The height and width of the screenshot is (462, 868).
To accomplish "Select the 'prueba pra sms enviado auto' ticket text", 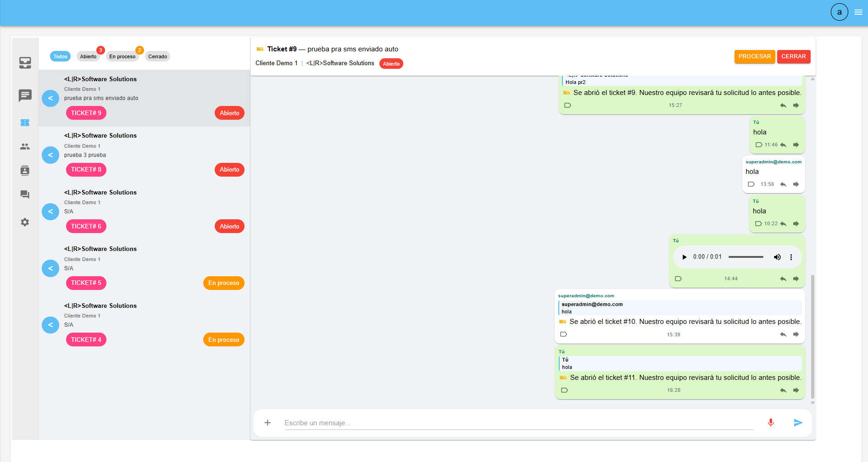I will click(x=101, y=98).
